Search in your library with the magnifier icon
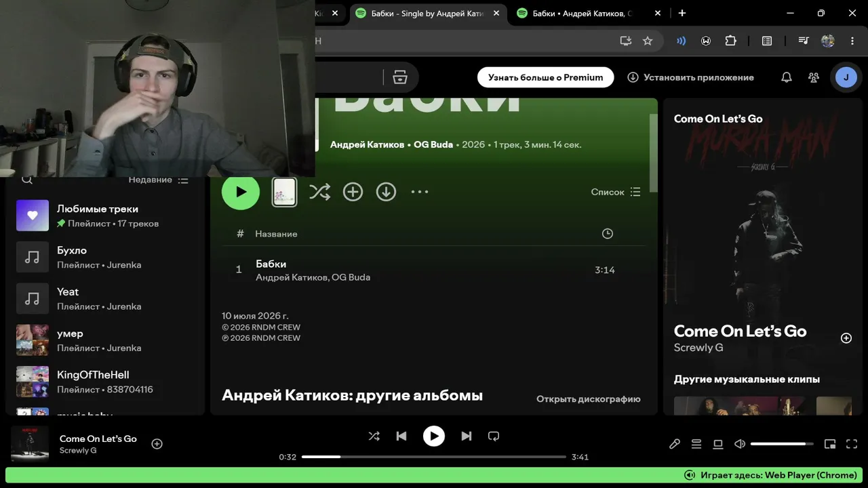 pyautogui.click(x=27, y=180)
